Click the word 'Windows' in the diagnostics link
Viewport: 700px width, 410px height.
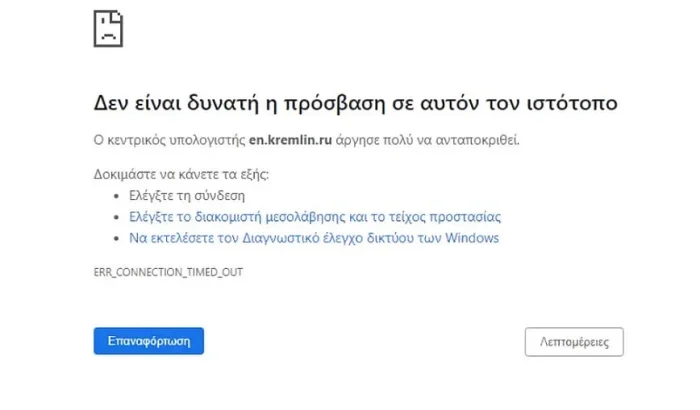pos(472,238)
